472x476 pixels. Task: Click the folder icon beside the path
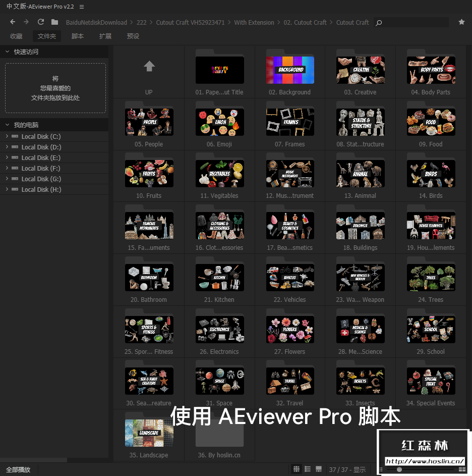coord(54,22)
